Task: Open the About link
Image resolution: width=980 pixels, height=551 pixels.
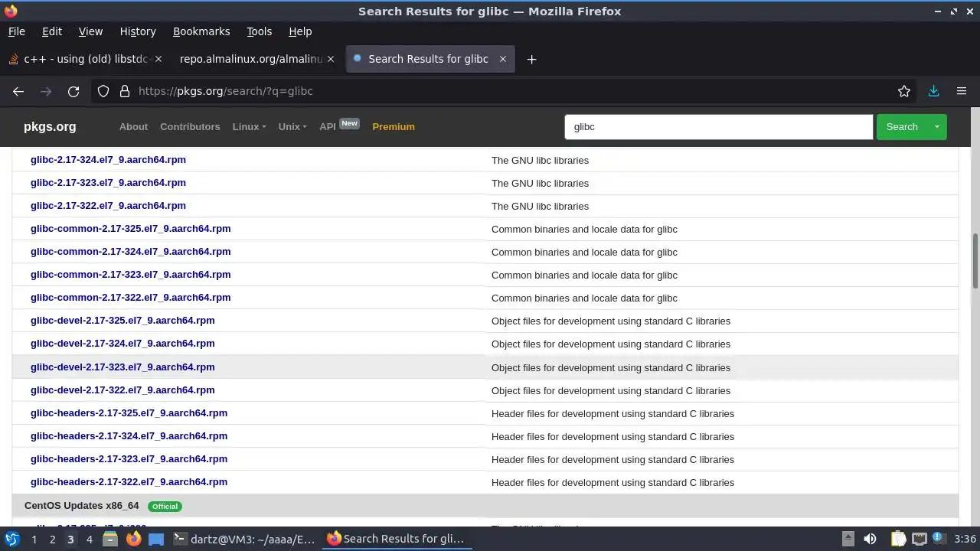Action: coord(133,127)
